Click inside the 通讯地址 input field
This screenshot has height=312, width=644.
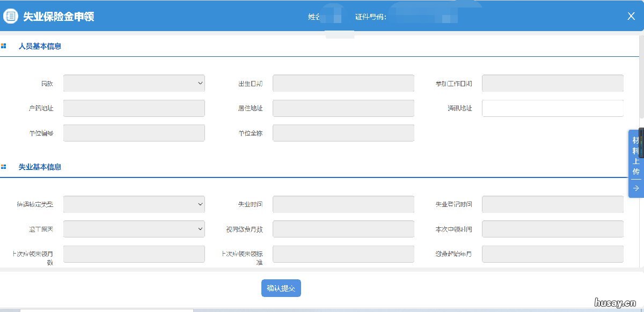(x=552, y=108)
